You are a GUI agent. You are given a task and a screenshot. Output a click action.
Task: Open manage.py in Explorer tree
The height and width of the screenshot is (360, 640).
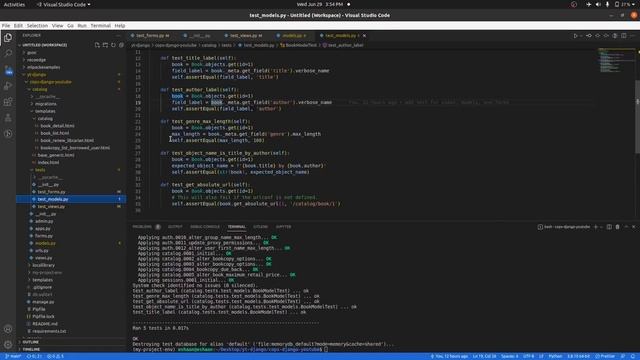coord(43,302)
